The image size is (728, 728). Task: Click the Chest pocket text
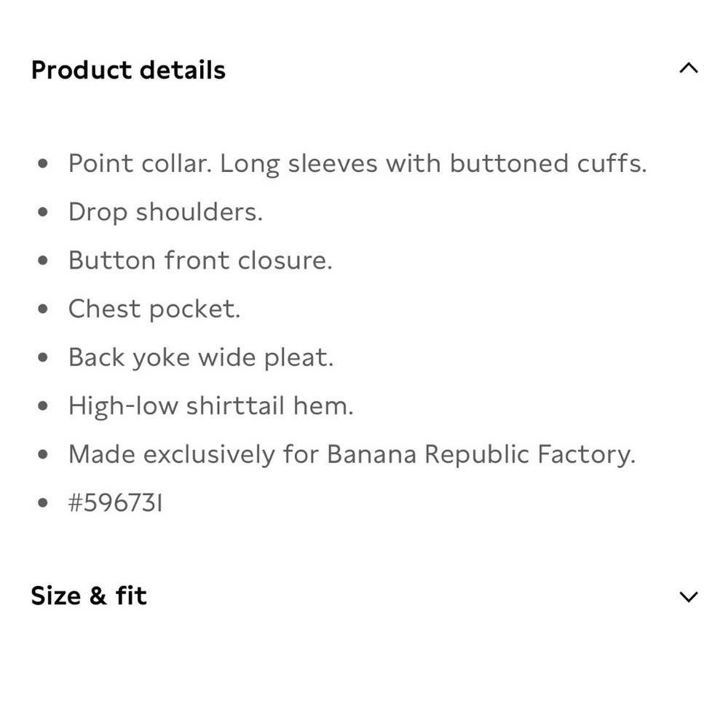click(154, 309)
